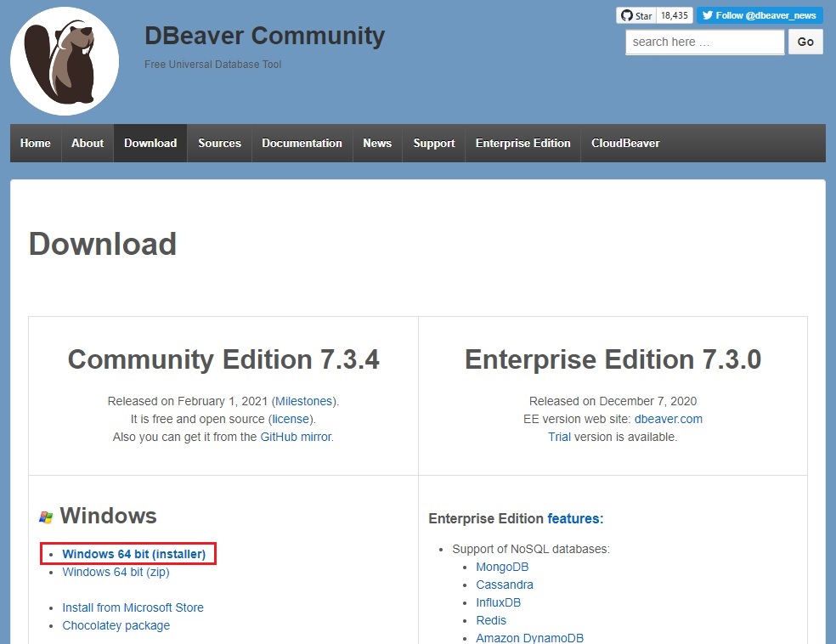Open the Milestones link
Image resolution: width=836 pixels, height=644 pixels.
coord(303,401)
